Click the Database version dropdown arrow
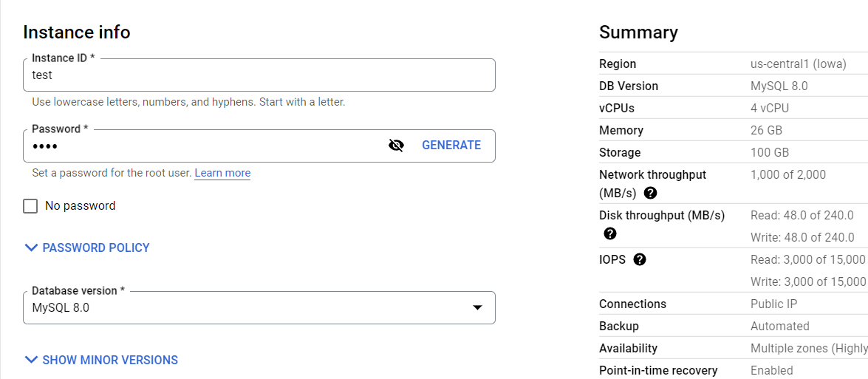Image resolution: width=868 pixels, height=379 pixels. [477, 308]
